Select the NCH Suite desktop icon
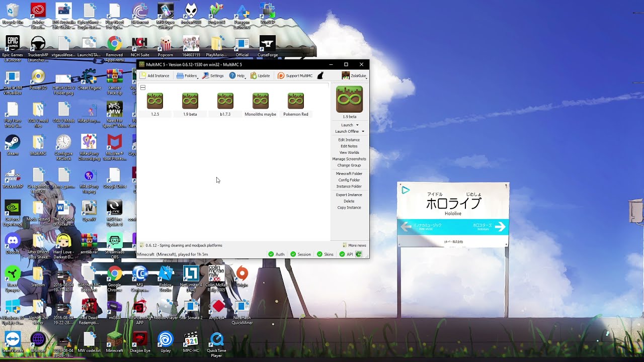Viewport: 644px width, 362px height. 140,47
